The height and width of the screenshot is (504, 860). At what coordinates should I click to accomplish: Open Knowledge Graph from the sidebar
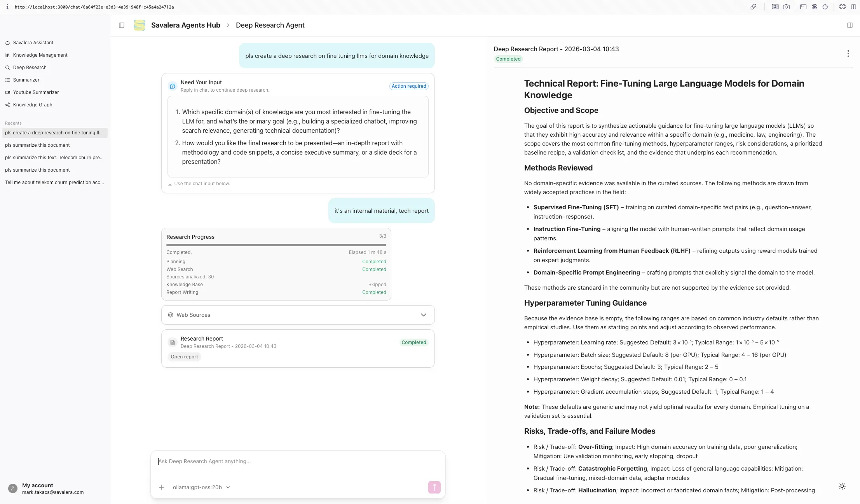33,105
